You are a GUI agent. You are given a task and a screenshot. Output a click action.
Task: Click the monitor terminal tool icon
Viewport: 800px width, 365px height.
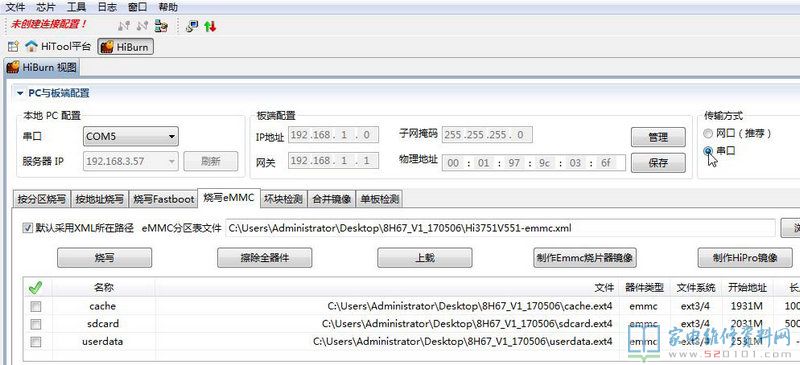[192, 26]
